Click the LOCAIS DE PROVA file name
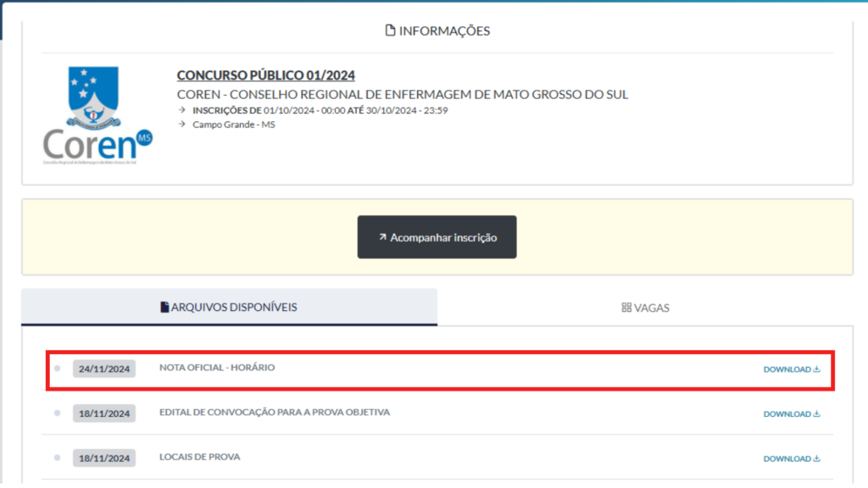This screenshot has height=488, width=868. click(x=199, y=457)
